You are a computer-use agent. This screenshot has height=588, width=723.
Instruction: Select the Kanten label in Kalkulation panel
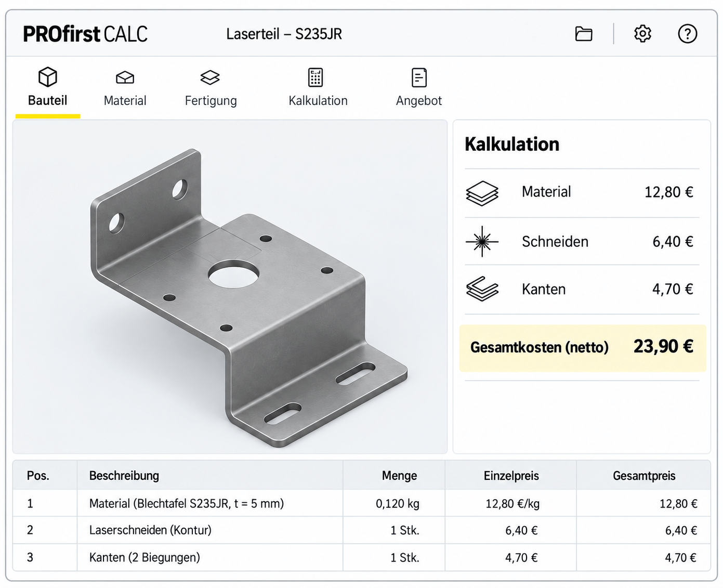(544, 289)
